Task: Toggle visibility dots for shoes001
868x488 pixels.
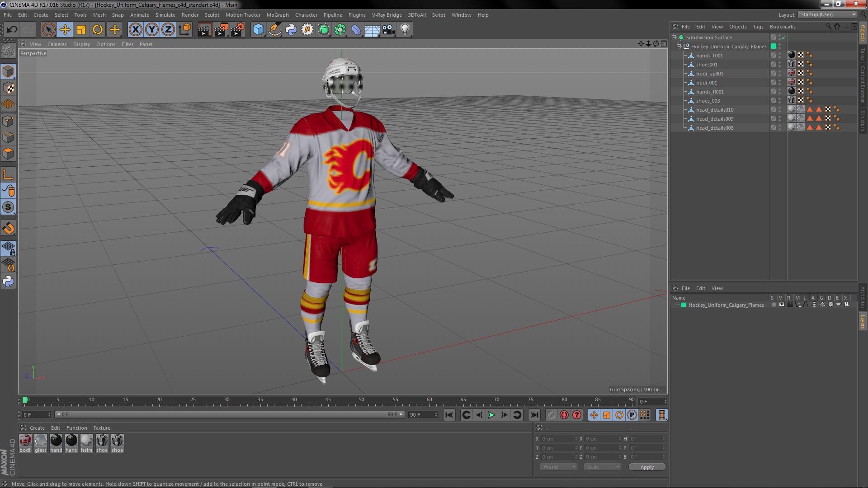Action: click(x=780, y=65)
